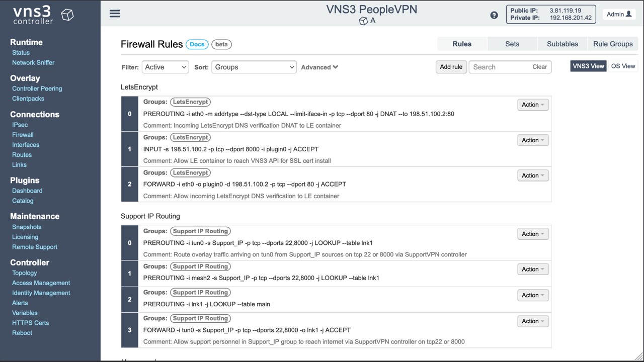
Task: Open Identity Management page
Action: [41, 293]
